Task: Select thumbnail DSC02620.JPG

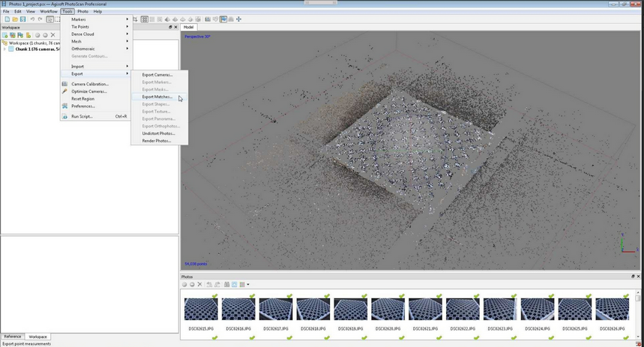Action: [x=388, y=309]
